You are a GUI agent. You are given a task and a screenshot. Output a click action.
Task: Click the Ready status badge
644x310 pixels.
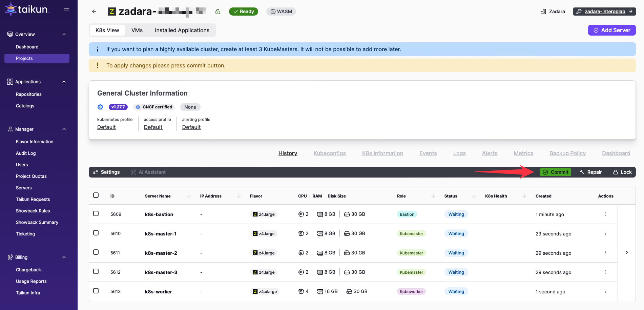tap(244, 12)
